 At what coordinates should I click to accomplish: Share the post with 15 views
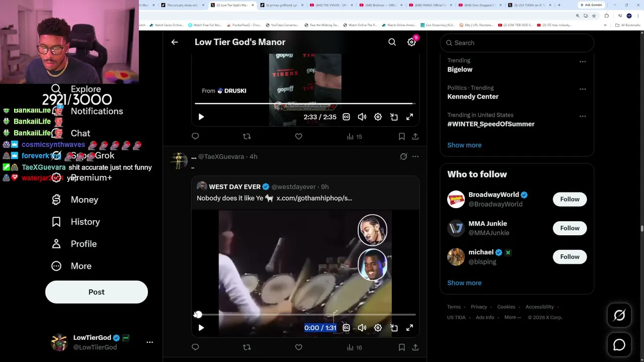(x=415, y=136)
